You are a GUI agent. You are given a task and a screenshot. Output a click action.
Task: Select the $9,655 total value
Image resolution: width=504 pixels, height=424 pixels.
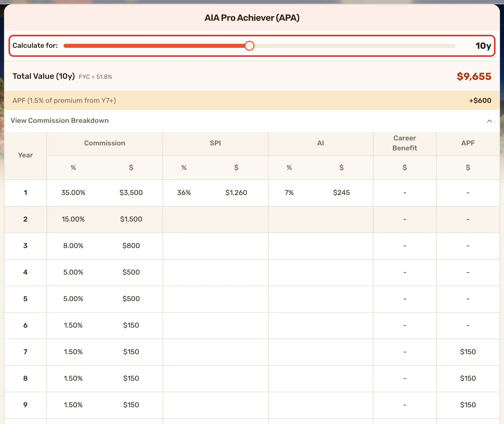click(x=474, y=76)
